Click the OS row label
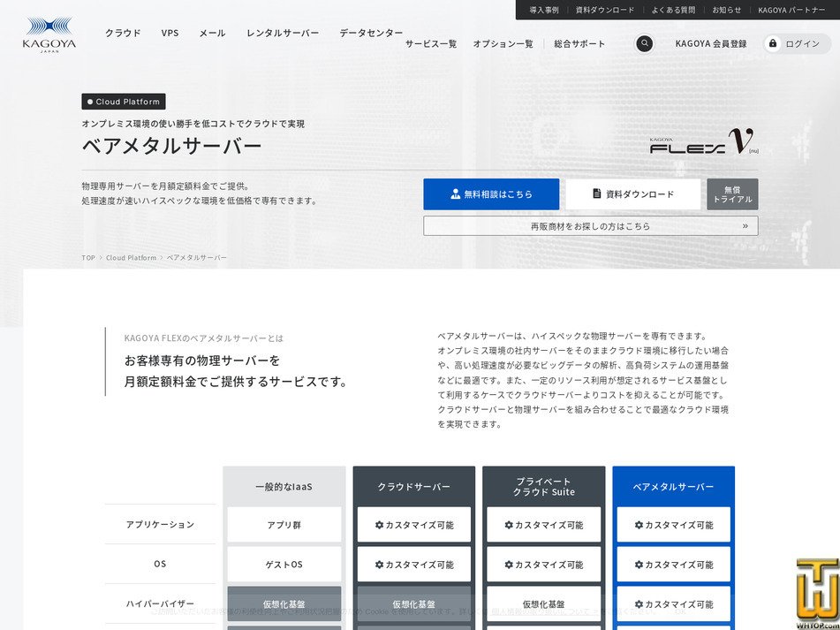The width and height of the screenshot is (840, 630). pyautogui.click(x=160, y=564)
